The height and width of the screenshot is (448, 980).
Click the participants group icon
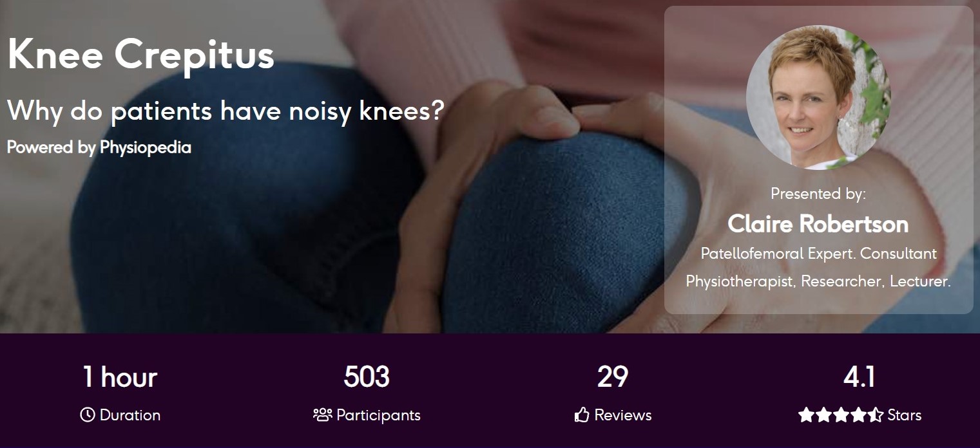click(322, 415)
